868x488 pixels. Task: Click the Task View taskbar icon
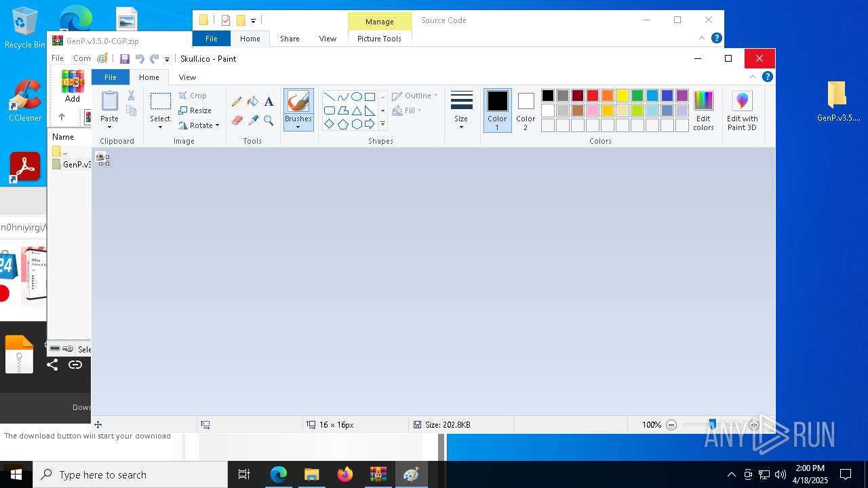[x=244, y=474]
